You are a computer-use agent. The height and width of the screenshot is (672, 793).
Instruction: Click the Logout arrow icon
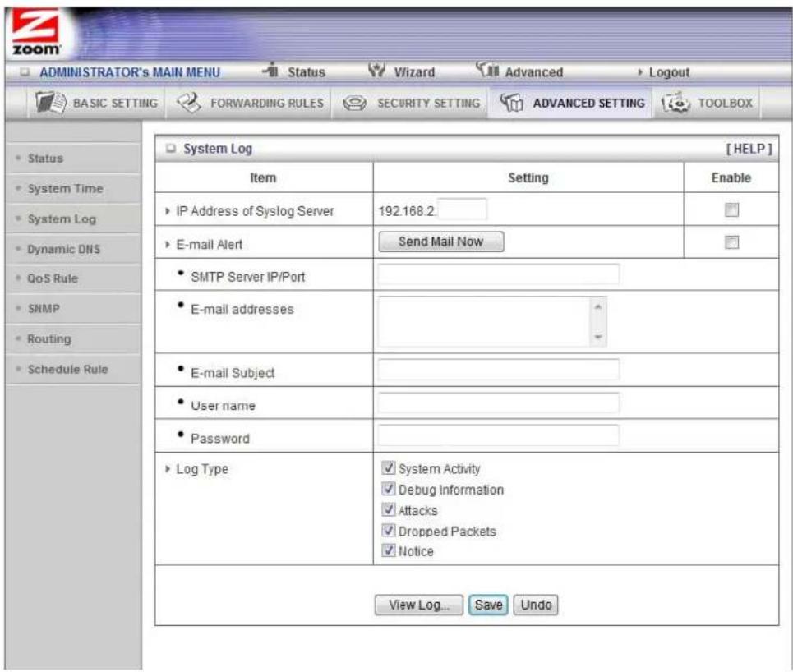640,72
